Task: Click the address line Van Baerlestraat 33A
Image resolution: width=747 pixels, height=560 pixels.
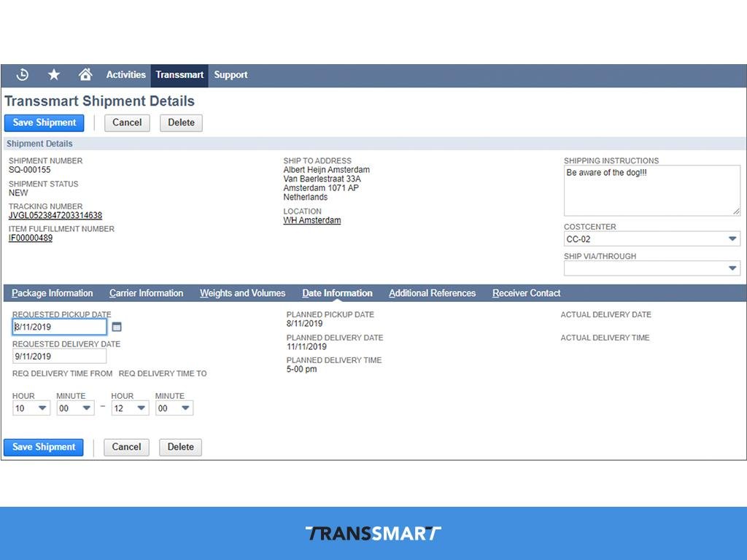Action: [x=322, y=179]
